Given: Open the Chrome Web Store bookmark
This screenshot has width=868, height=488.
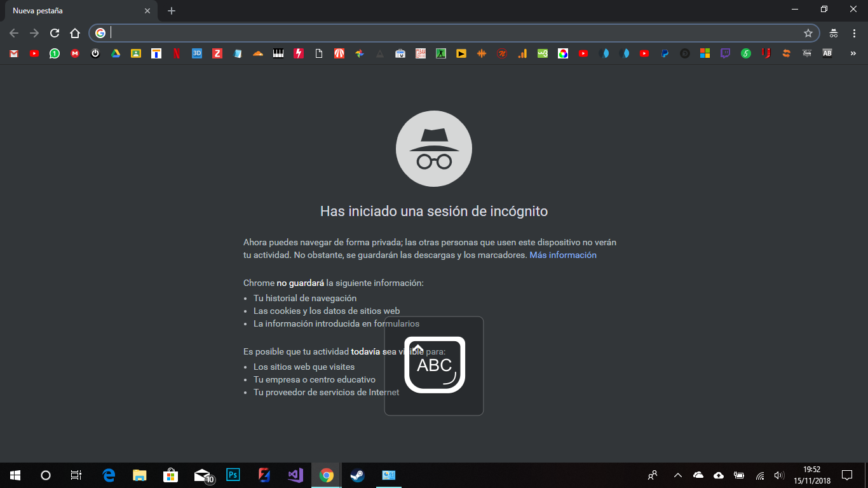Looking at the screenshot, I should pos(400,54).
